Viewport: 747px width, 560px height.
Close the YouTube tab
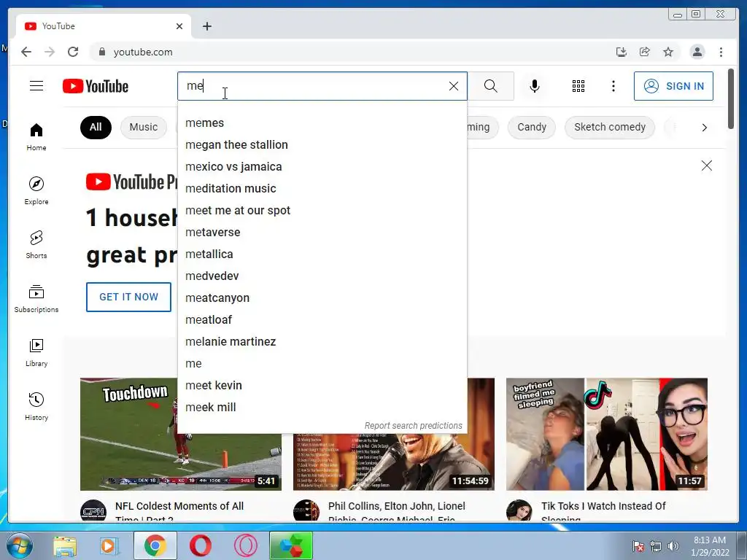(179, 26)
